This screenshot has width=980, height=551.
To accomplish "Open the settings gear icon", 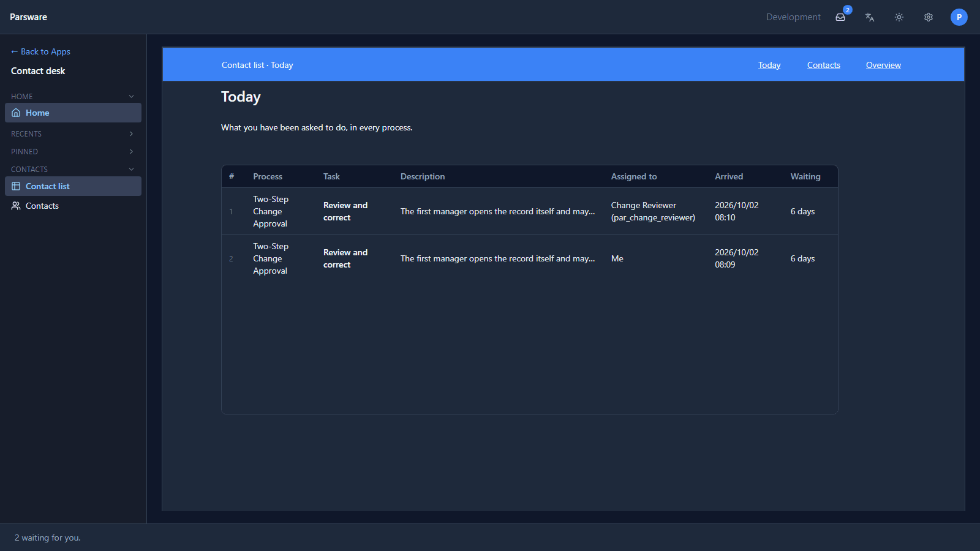I will [x=929, y=17].
